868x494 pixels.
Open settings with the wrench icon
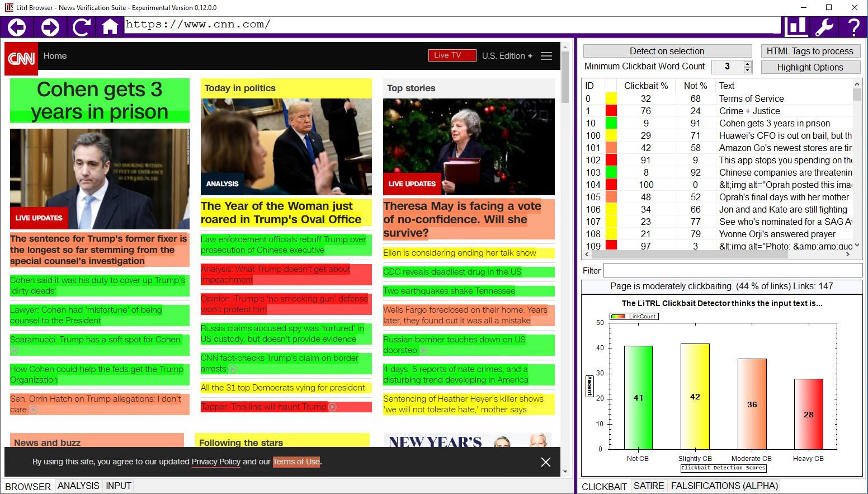(824, 26)
